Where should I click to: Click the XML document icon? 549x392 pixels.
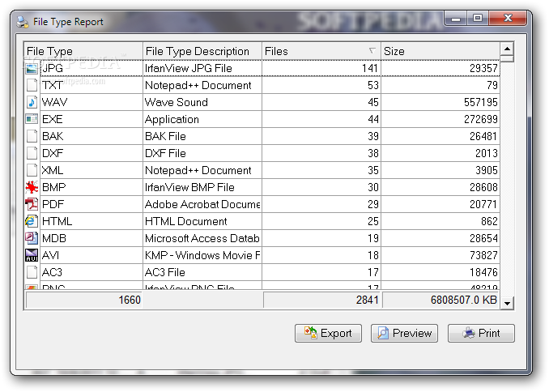tap(32, 170)
